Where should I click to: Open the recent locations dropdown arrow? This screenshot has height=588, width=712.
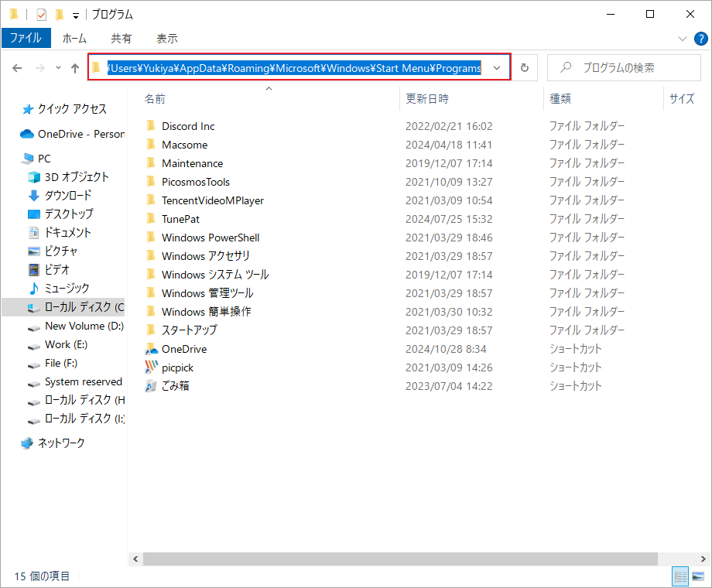[x=58, y=68]
